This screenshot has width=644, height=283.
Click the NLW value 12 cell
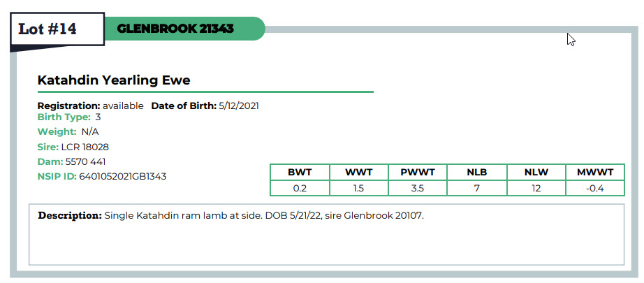pyautogui.click(x=536, y=188)
